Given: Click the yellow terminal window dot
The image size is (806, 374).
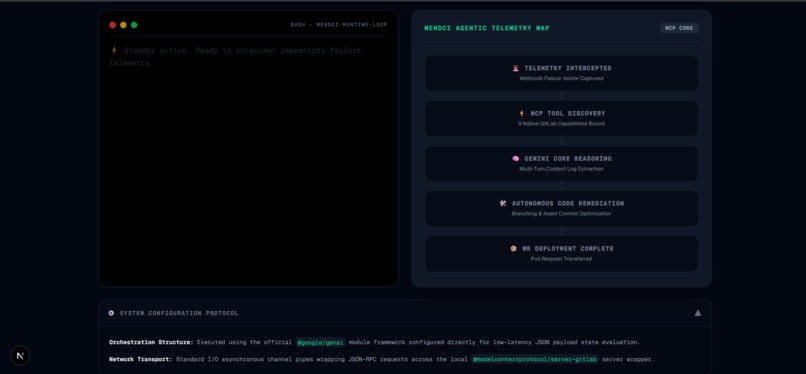Looking at the screenshot, I should coord(123,25).
